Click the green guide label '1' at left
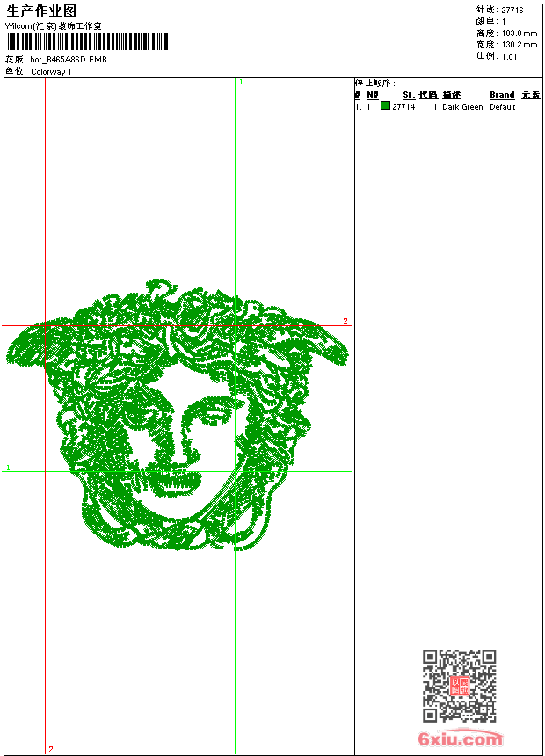 tap(8, 468)
